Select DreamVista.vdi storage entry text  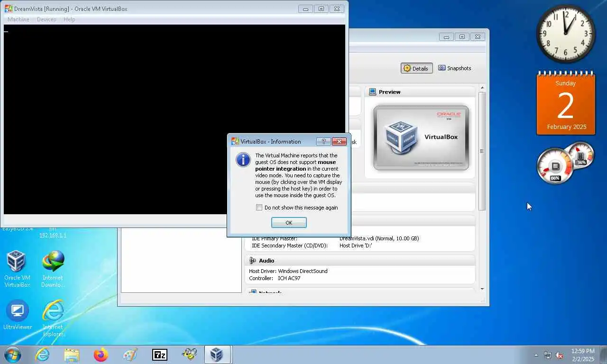click(x=379, y=238)
